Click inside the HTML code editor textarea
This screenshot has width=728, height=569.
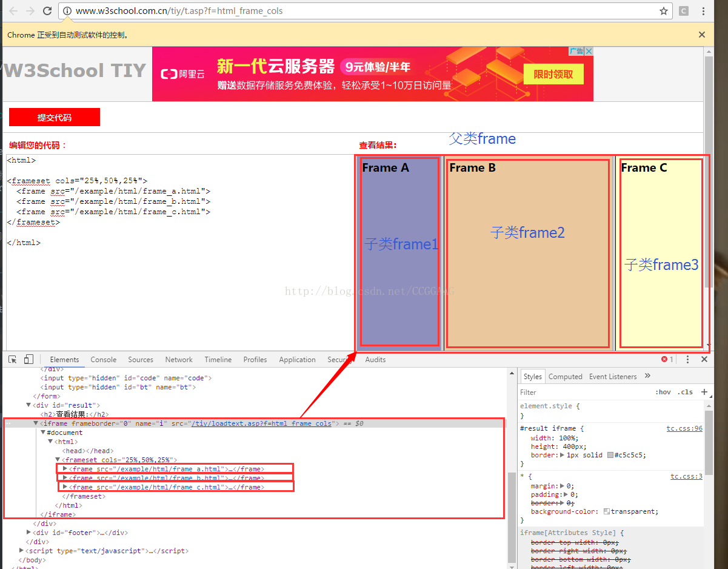coord(179,252)
